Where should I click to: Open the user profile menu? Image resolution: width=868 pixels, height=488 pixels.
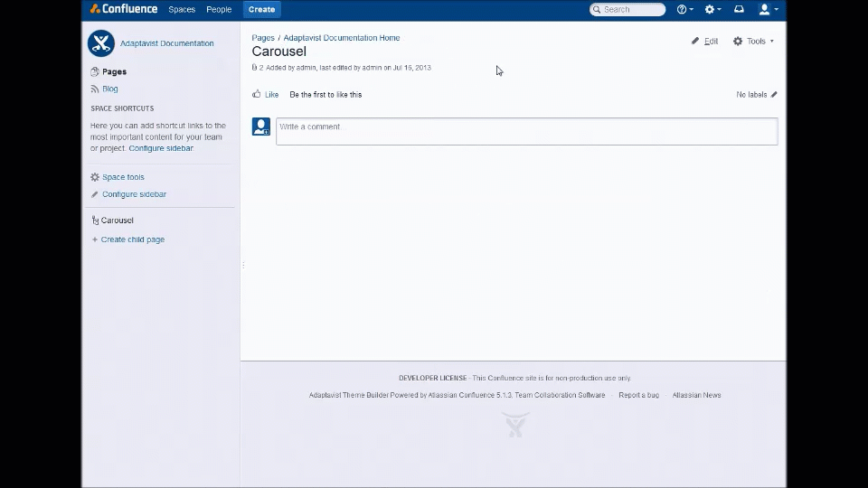[769, 9]
